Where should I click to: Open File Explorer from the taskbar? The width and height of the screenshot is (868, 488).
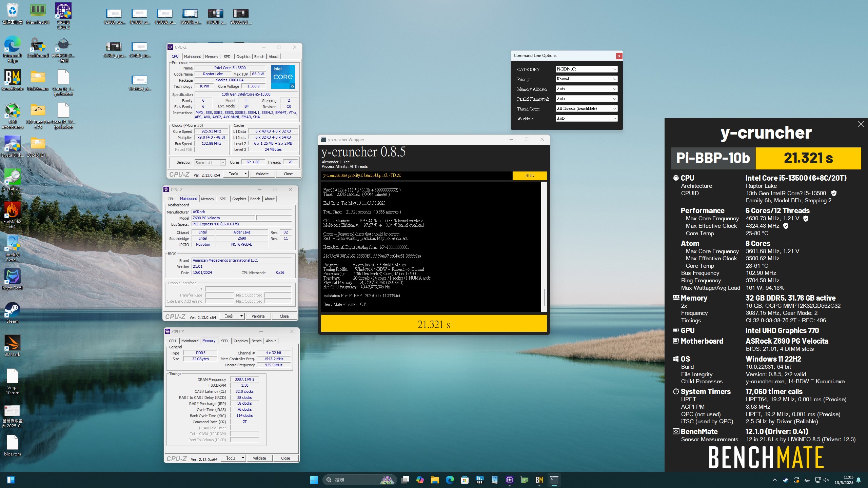click(x=435, y=480)
